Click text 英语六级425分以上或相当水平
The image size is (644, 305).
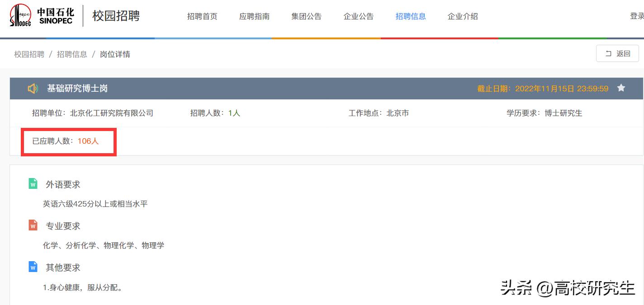click(95, 204)
